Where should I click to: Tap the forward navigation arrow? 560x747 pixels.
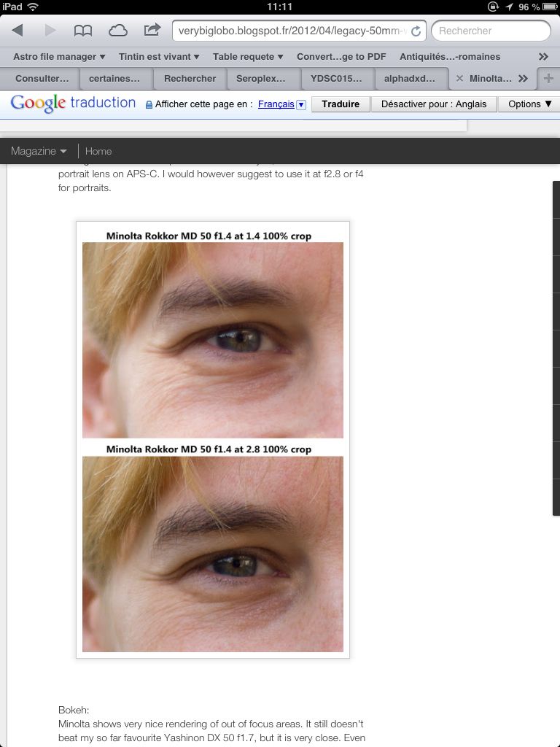tap(50, 31)
